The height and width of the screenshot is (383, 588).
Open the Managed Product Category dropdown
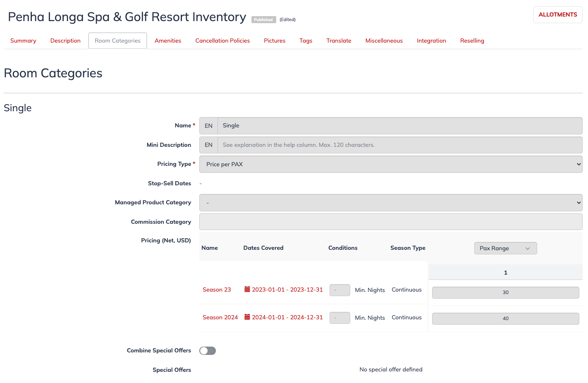pyautogui.click(x=391, y=203)
